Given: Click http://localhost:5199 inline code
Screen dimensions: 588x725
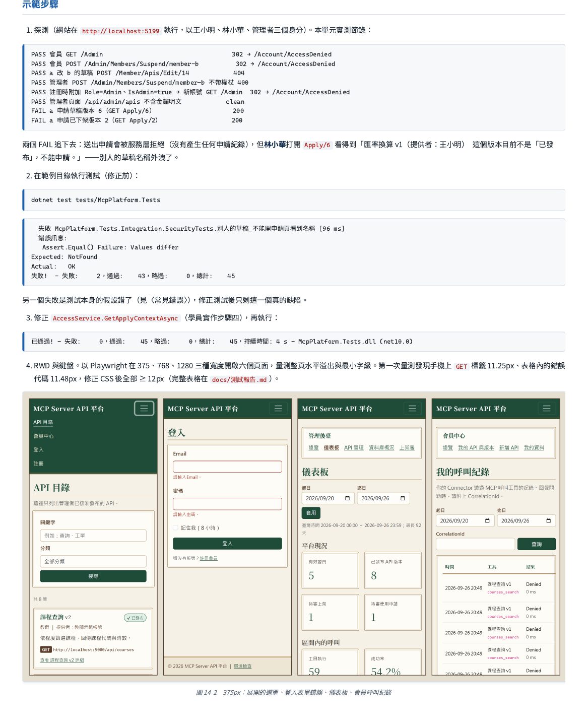Looking at the screenshot, I should coord(120,31).
